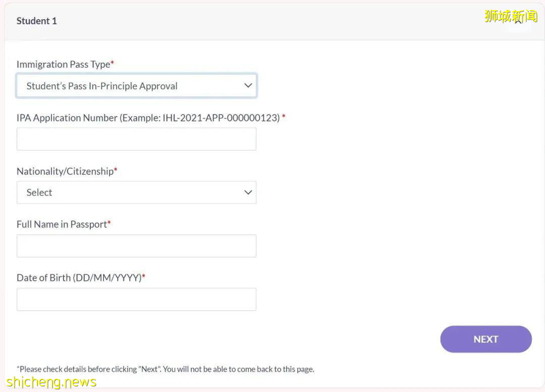Click the Select placeholder in Nationality
Image resolution: width=545 pixels, height=392 pixels.
click(39, 192)
